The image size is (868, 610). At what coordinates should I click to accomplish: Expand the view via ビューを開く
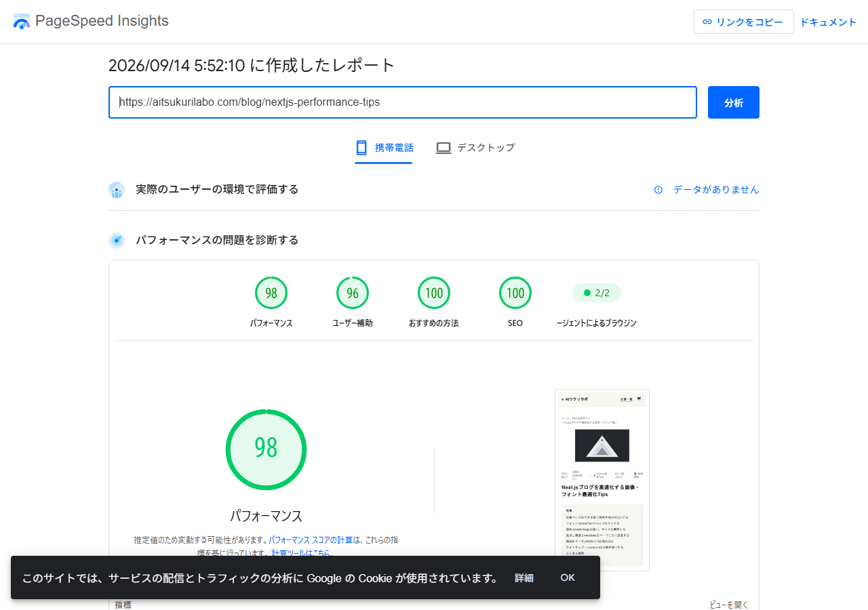[x=729, y=605]
